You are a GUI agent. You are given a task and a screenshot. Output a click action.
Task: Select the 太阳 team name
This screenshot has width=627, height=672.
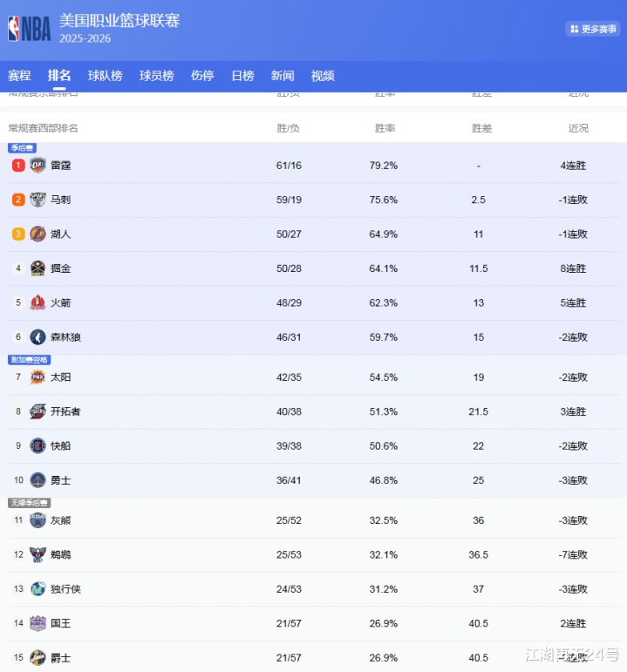[x=60, y=377]
